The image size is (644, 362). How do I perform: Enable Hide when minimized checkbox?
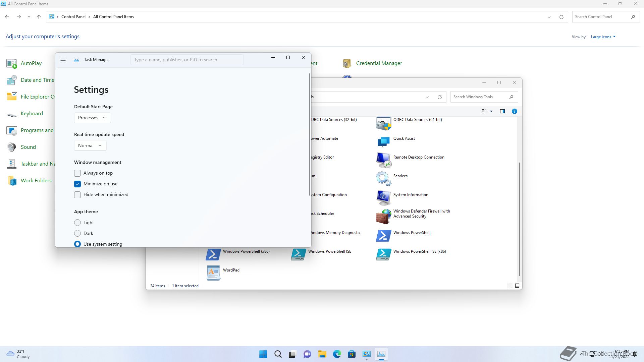pos(77,195)
